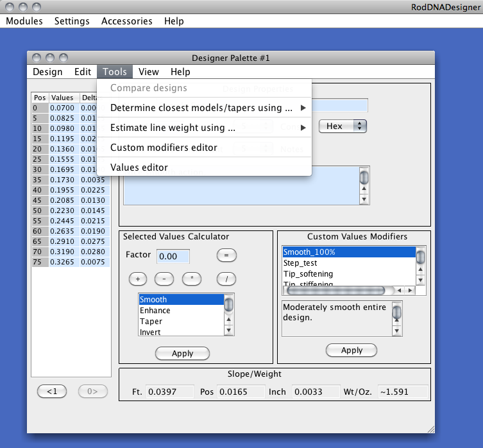Expand Determine closest models/tapers using submenu

click(x=204, y=108)
